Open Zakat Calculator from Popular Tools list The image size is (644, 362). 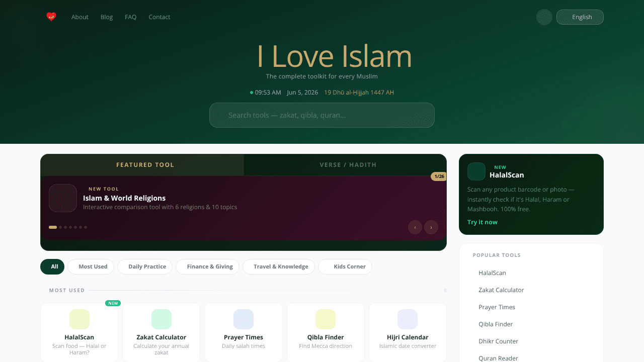(x=501, y=290)
